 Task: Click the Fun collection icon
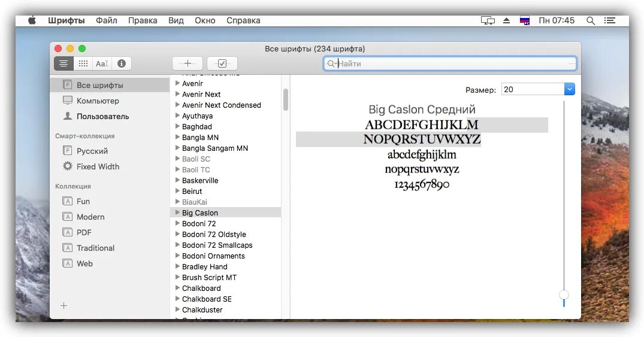tap(67, 201)
